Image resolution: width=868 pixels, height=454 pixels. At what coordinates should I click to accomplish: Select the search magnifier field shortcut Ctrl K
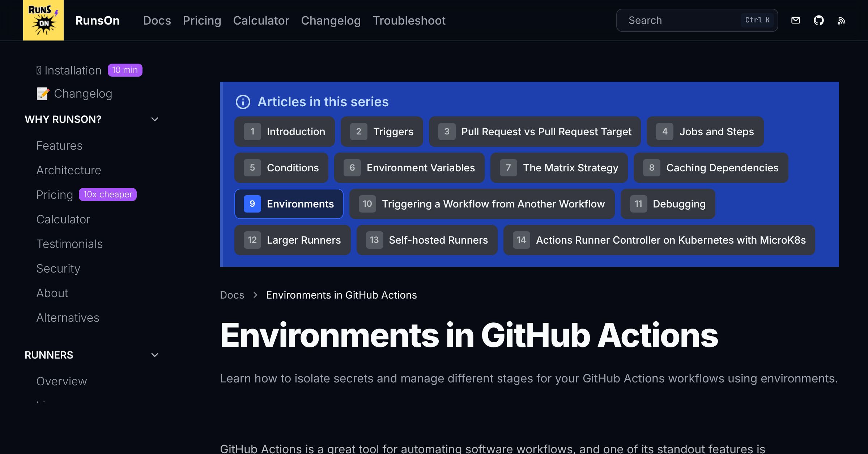click(757, 20)
